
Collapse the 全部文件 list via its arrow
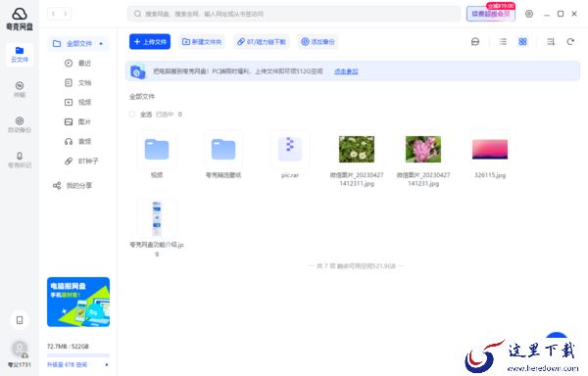(101, 43)
